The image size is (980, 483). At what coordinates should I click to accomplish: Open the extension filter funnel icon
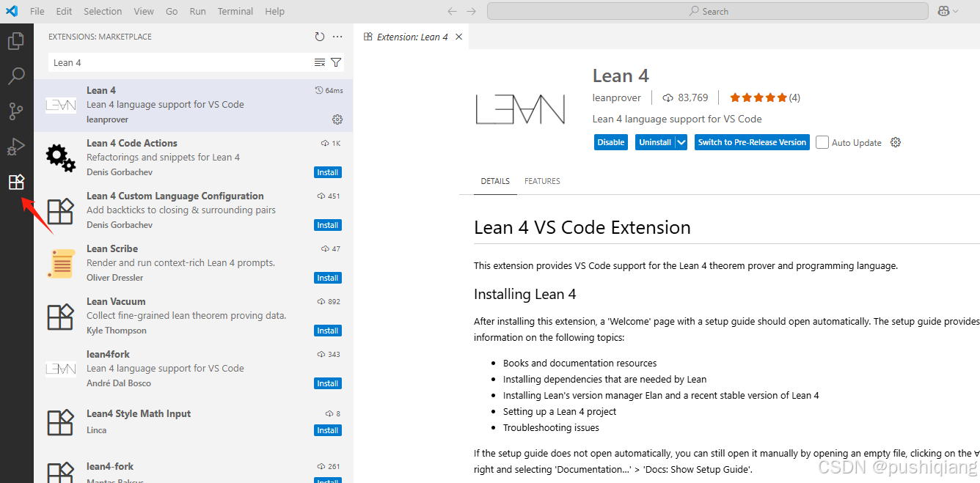(x=335, y=62)
